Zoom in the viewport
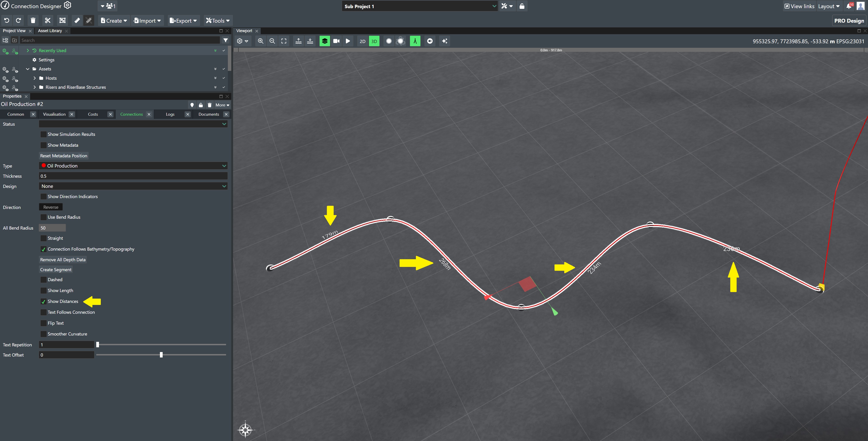The width and height of the screenshot is (868, 441). coord(260,41)
